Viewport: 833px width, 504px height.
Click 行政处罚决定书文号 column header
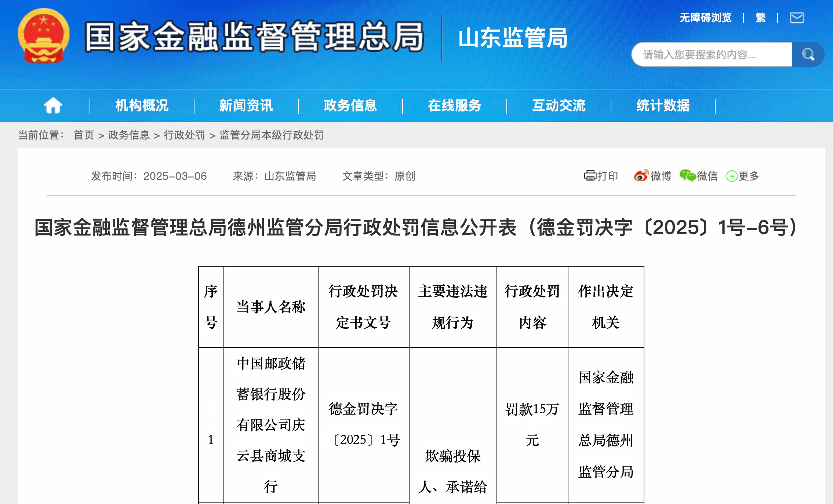coord(363,307)
